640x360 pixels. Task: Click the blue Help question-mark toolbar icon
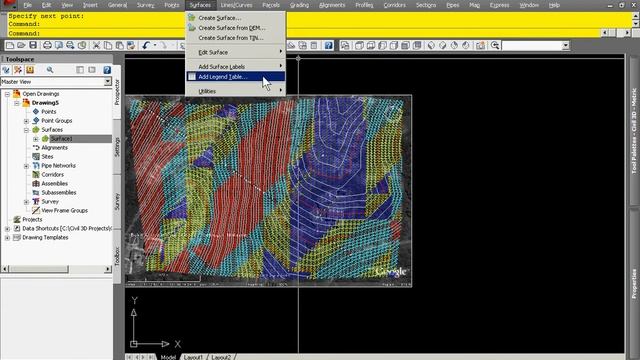click(329, 45)
